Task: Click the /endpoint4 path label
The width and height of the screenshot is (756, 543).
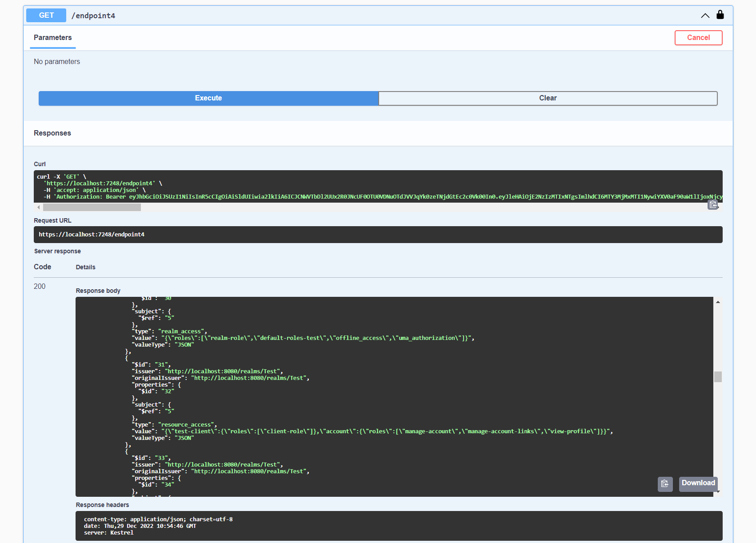Action: click(x=93, y=16)
